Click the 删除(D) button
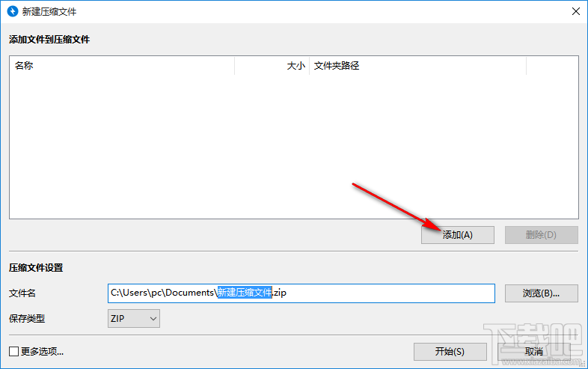The image size is (588, 369). 541,235
